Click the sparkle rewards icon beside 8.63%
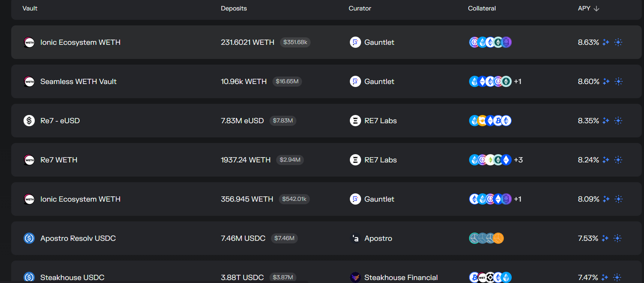Screen dimensions: 644x283 (606, 42)
